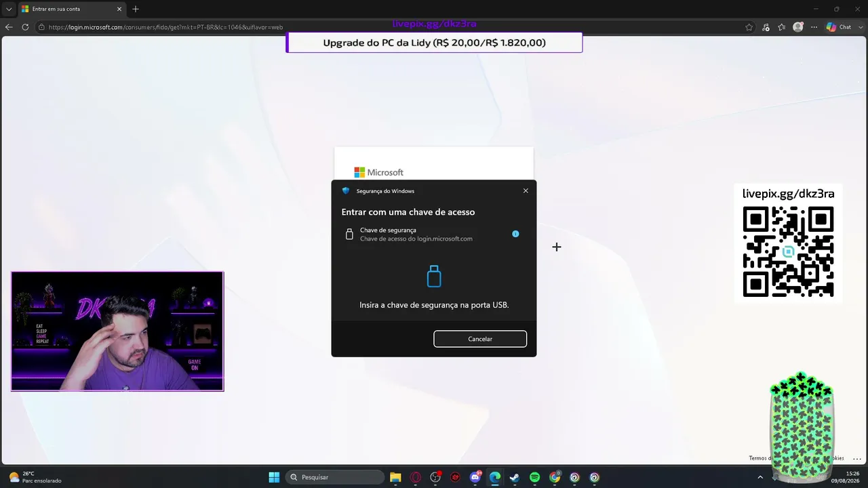Open Opera browser from the taskbar

(416, 477)
